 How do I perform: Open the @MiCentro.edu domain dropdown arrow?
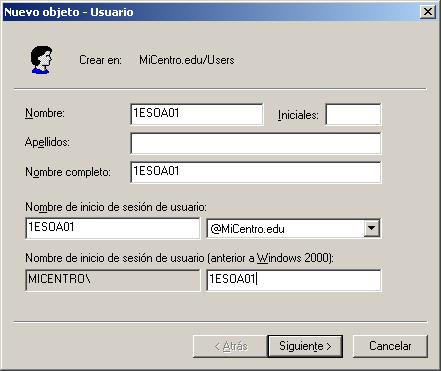point(371,229)
